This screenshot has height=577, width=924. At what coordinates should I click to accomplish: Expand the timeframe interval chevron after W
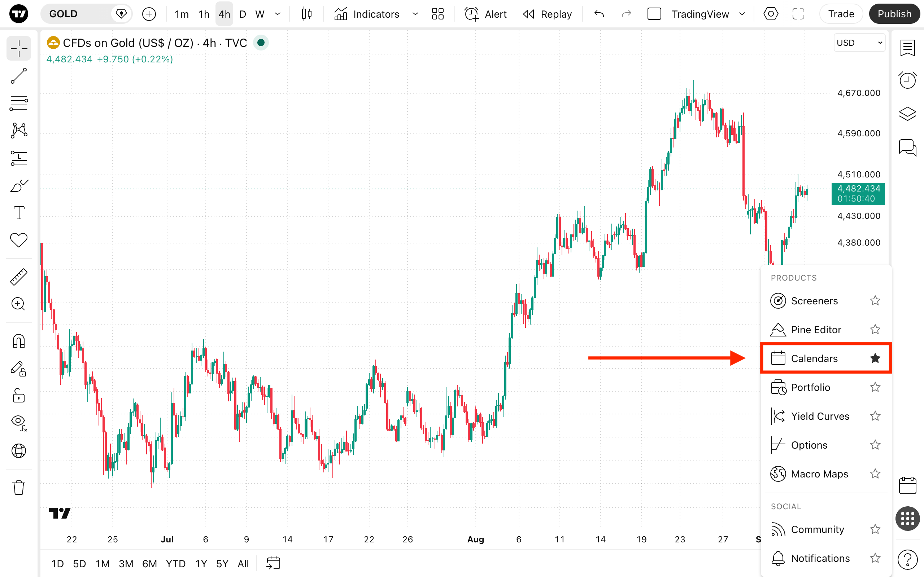278,14
